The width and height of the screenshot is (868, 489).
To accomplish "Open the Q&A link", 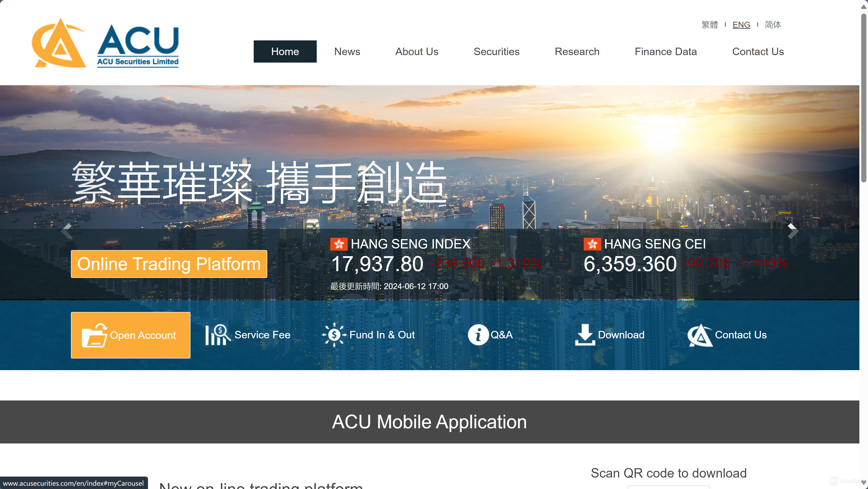I will (501, 335).
